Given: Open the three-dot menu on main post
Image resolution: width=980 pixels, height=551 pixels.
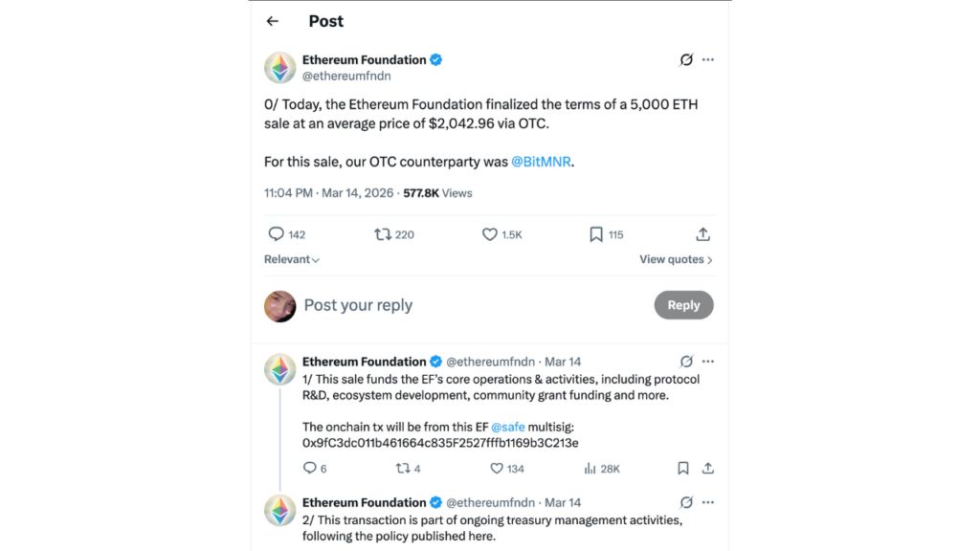Looking at the screenshot, I should [708, 59].
